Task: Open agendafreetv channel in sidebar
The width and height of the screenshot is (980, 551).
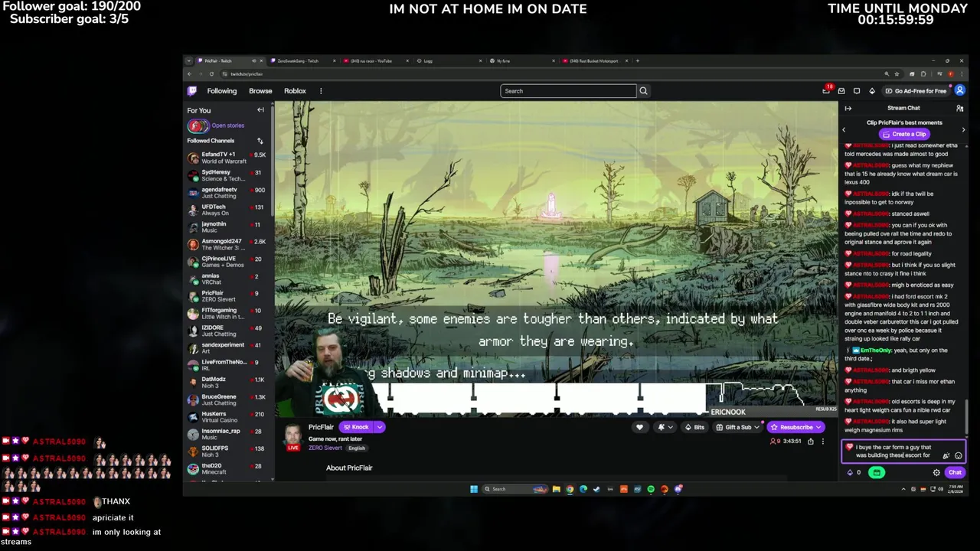Action: (x=227, y=192)
